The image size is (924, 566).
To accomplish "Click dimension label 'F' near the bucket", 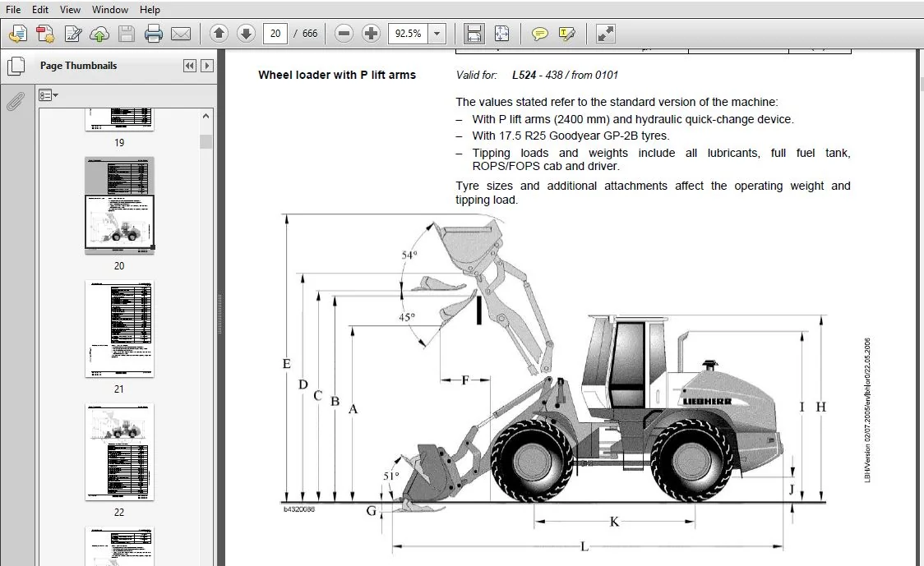I will 465,380.
